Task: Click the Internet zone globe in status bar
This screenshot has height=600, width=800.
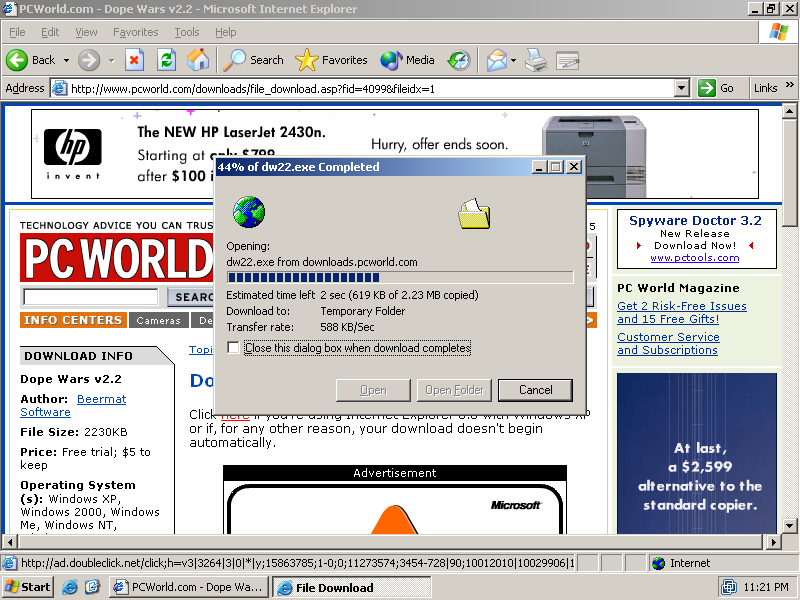Action: coord(659,563)
